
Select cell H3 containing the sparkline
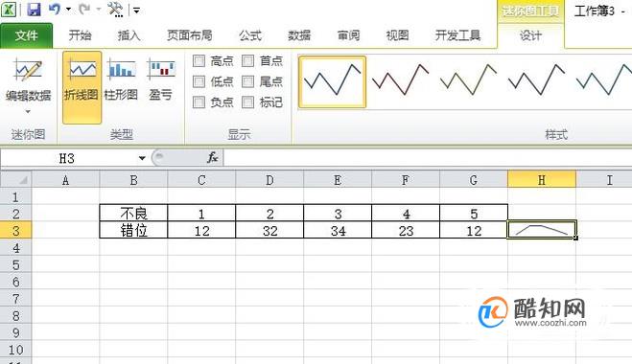click(x=542, y=230)
